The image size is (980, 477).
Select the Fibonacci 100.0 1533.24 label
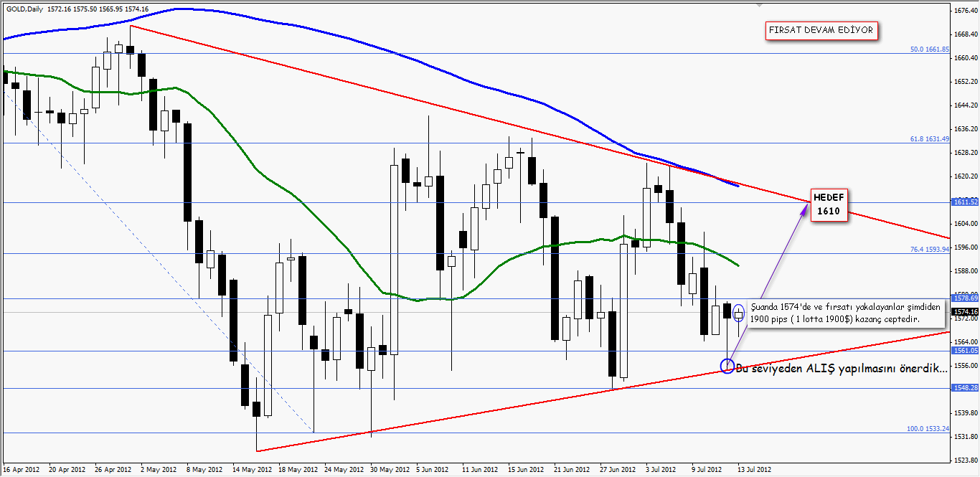tap(928, 429)
